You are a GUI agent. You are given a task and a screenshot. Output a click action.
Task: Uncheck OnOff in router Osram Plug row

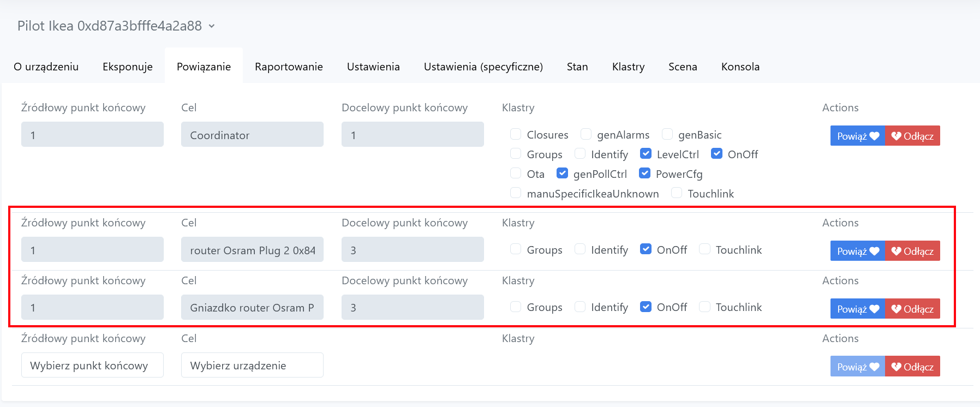point(646,249)
